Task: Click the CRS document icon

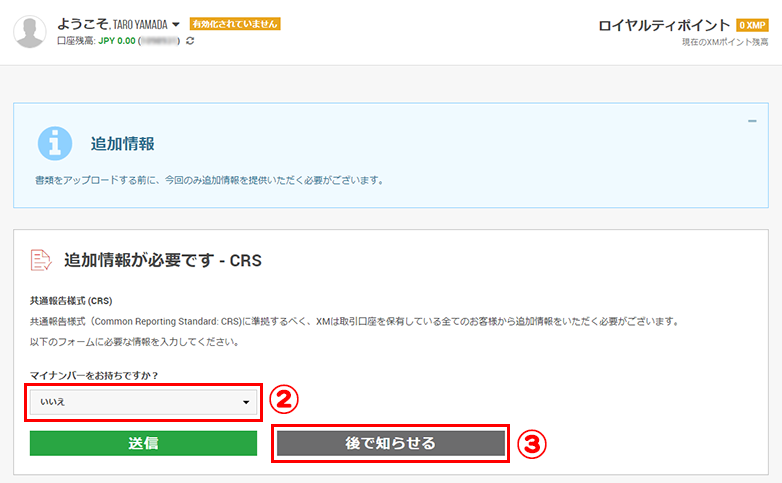Action: (x=41, y=260)
